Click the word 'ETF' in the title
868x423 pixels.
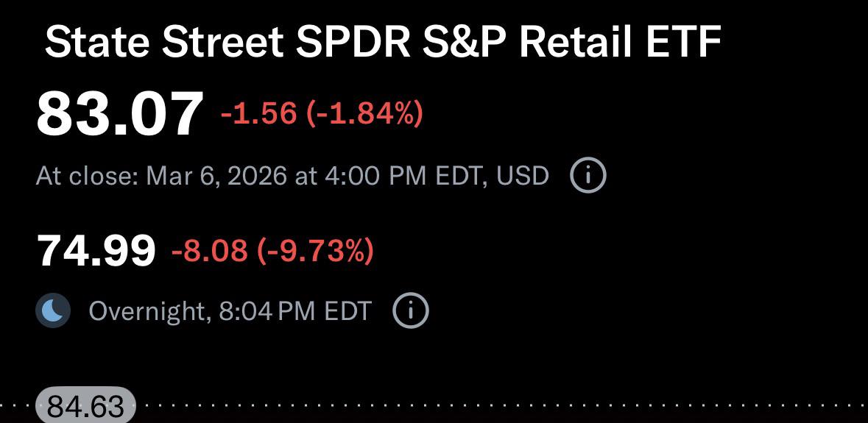point(682,43)
